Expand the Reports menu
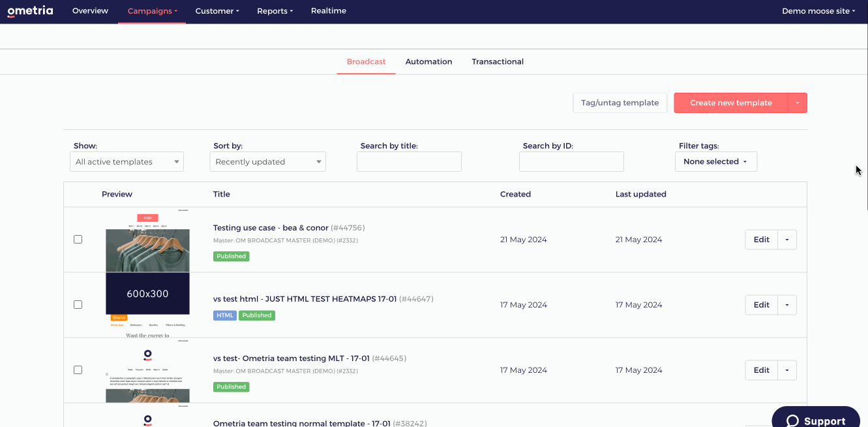 (275, 11)
